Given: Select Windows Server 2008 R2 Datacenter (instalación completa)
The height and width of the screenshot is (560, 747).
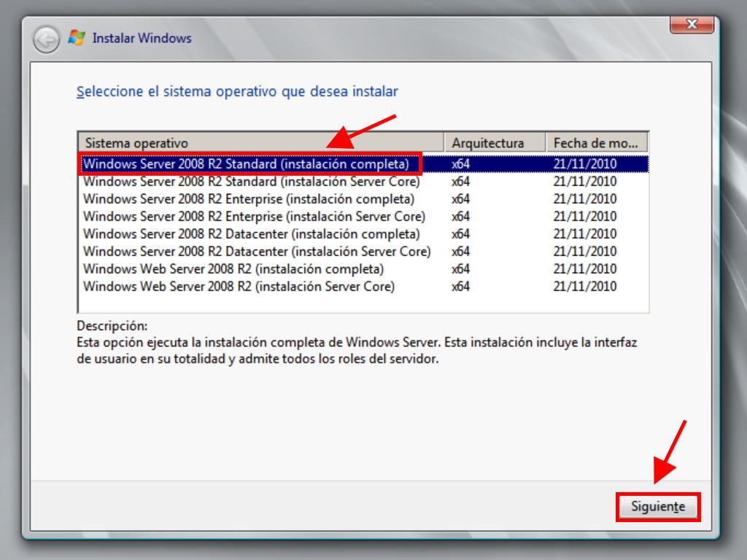Looking at the screenshot, I should coord(251,234).
